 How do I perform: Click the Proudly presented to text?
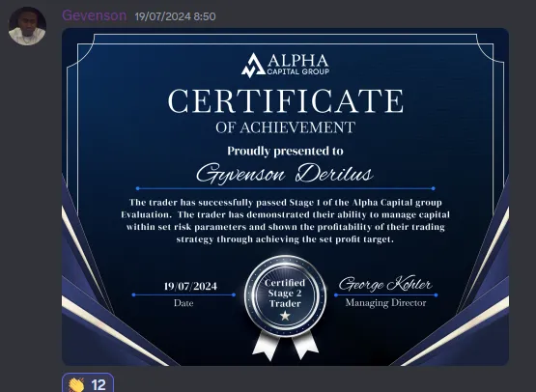pos(286,151)
